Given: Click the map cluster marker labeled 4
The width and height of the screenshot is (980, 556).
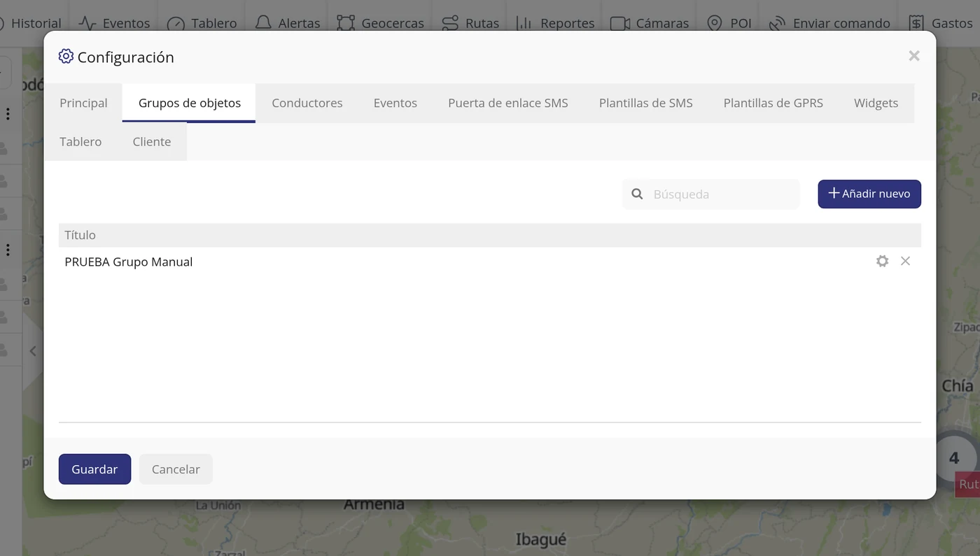Looking at the screenshot, I should click(954, 458).
